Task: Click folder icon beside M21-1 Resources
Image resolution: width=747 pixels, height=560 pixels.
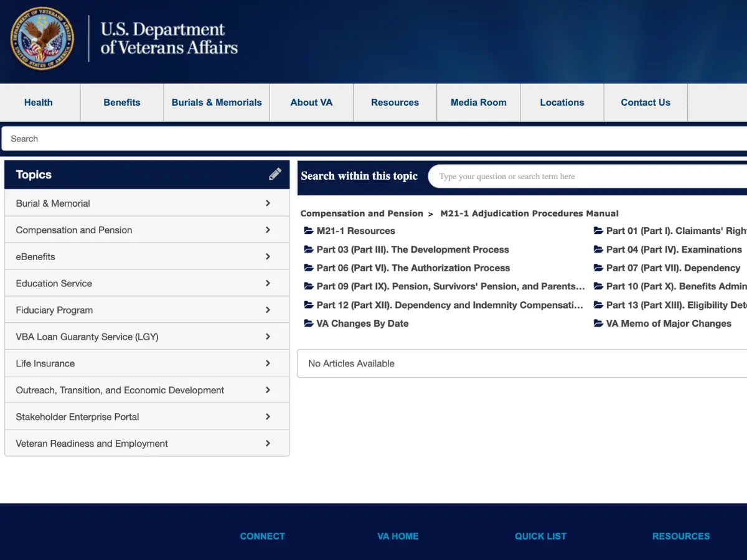Action: (x=309, y=231)
